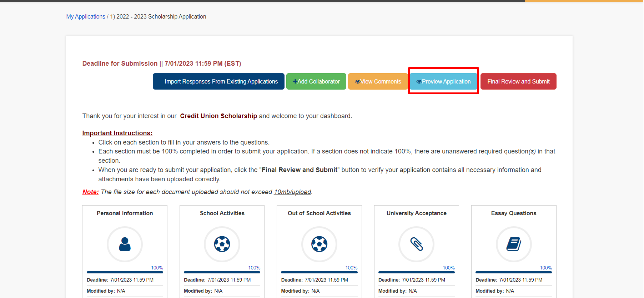
Task: Click 100% label on Essay Questions card
Action: coord(546,268)
